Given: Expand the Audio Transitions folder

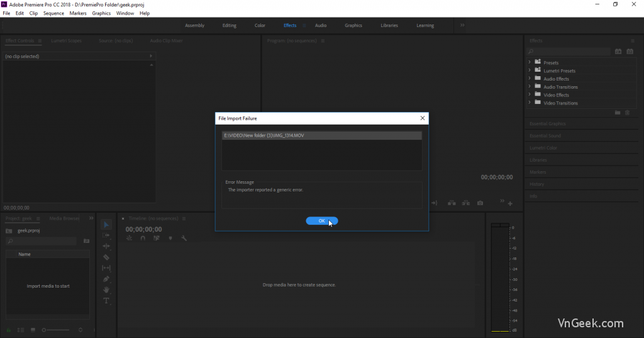Looking at the screenshot, I should tap(530, 86).
